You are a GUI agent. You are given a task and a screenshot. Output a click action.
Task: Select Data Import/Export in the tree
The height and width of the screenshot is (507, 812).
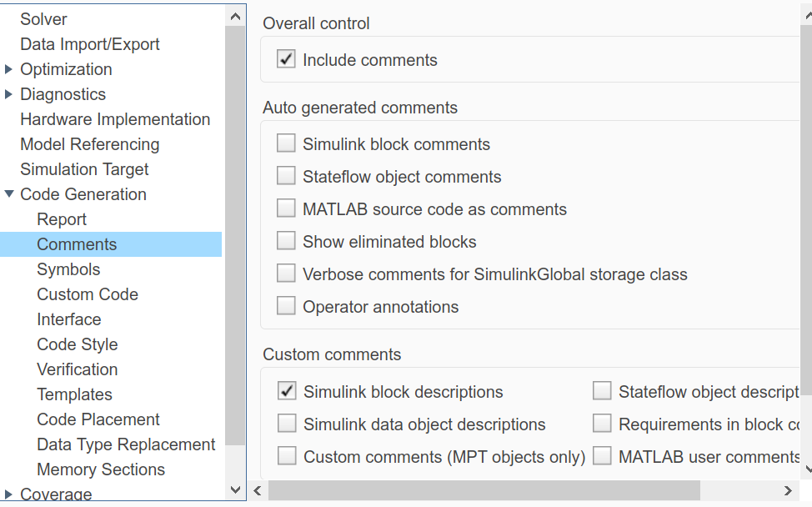click(89, 44)
